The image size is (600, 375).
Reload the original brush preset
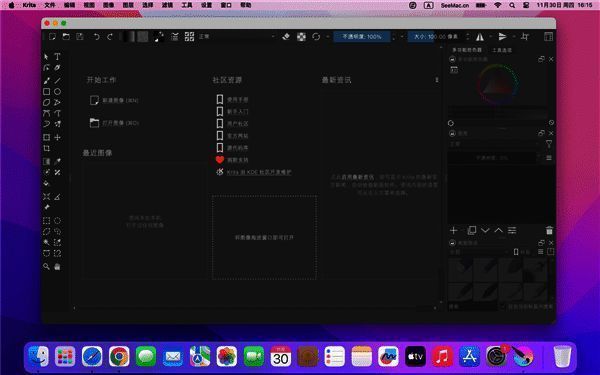[x=316, y=37]
